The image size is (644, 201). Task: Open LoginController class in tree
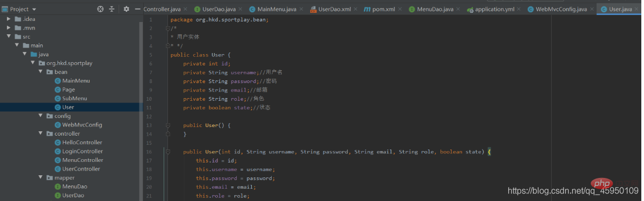pos(78,151)
